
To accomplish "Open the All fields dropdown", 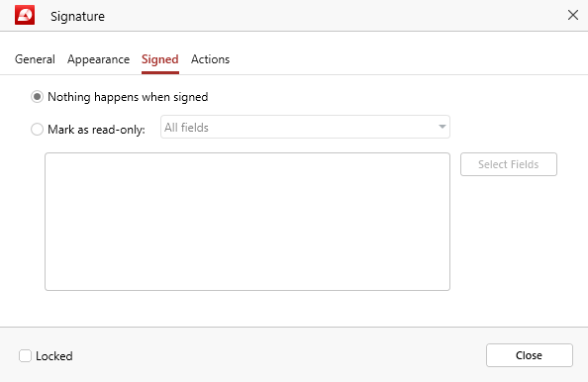I will (305, 127).
